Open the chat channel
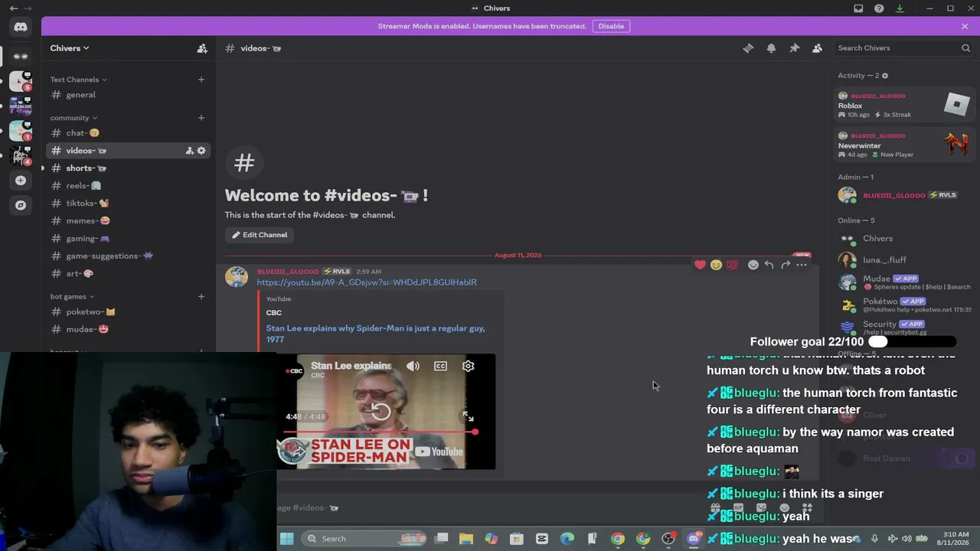The image size is (980, 551). (127, 133)
